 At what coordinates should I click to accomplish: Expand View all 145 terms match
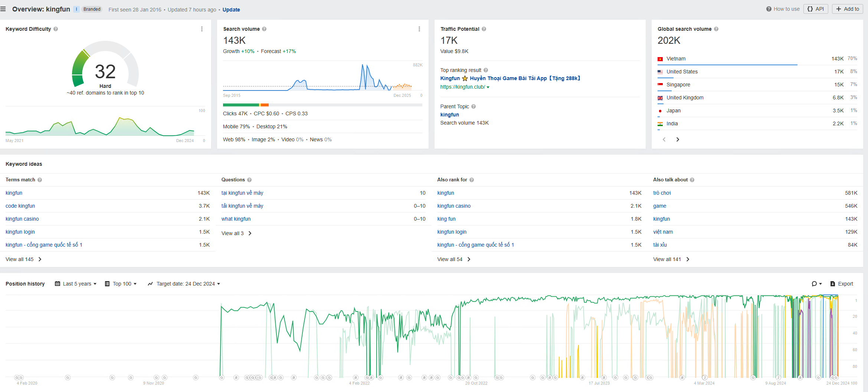coord(23,259)
